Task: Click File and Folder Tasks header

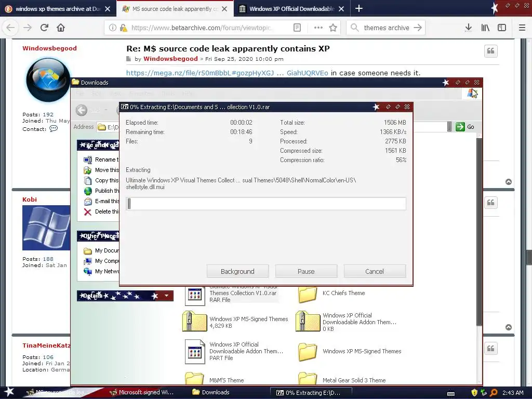Action: 98,145
